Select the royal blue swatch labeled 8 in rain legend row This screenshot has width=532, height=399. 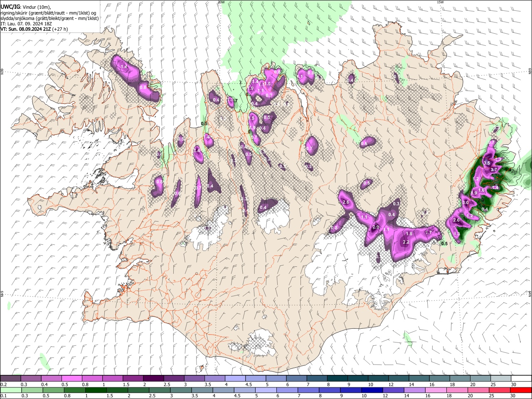tap(330, 390)
